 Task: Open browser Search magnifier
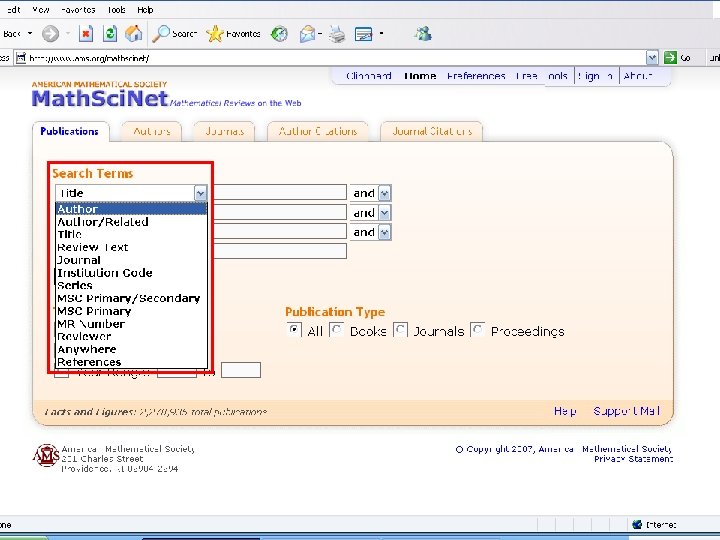tap(174, 34)
